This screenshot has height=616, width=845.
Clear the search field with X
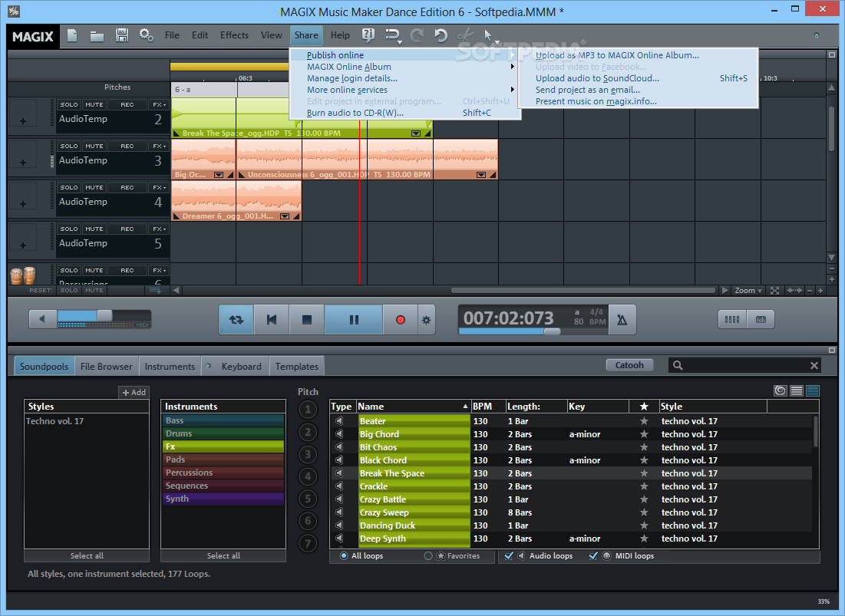(814, 366)
